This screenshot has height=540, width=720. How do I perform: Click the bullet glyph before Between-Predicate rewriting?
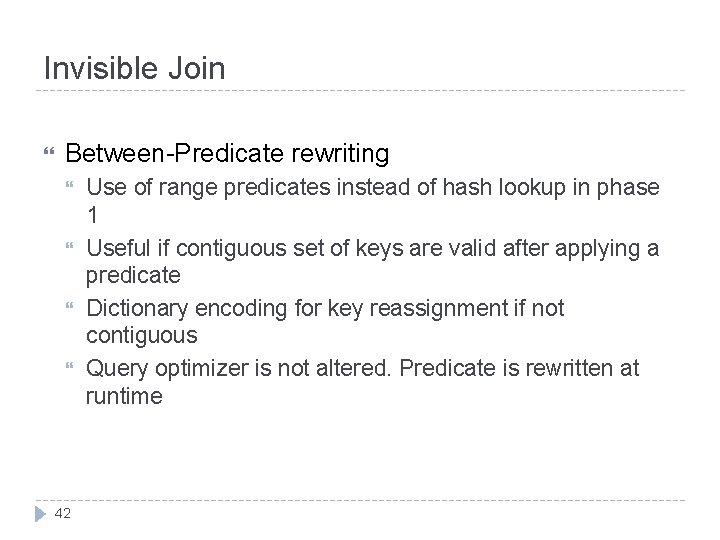pos(41,154)
